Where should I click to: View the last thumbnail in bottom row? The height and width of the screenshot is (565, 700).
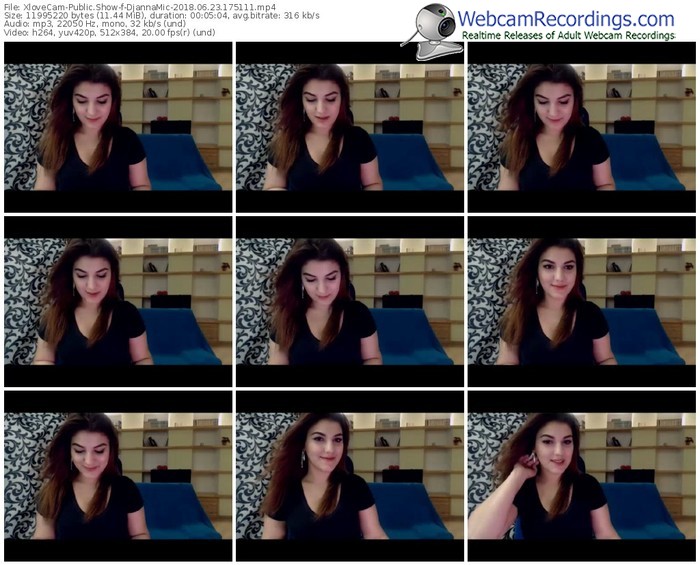(x=581, y=475)
